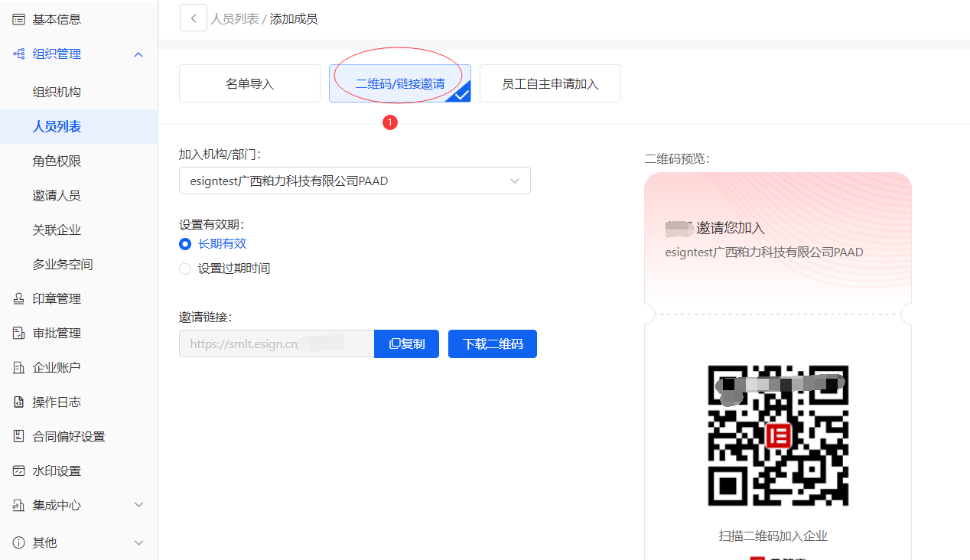Click the copy icon in 复制 button
Image resolution: width=970 pixels, height=560 pixels.
click(x=394, y=344)
